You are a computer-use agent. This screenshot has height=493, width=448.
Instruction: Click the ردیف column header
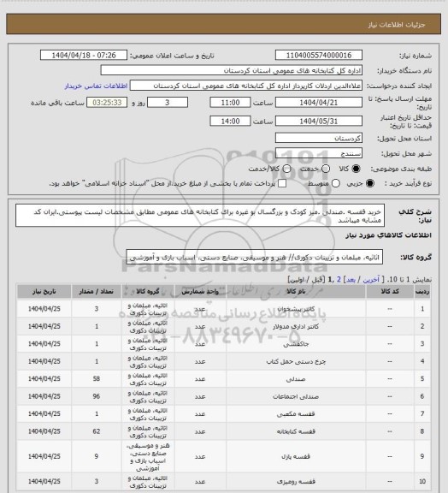coord(422,292)
